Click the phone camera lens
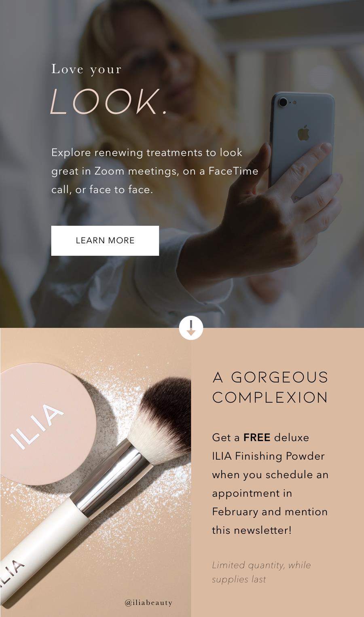The width and height of the screenshot is (364, 617). 283,101
